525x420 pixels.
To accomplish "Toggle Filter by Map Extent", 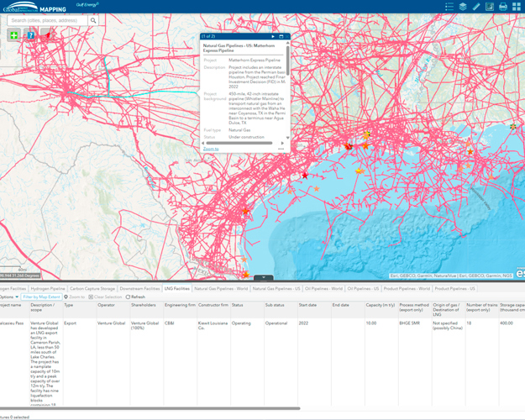I will [41, 297].
